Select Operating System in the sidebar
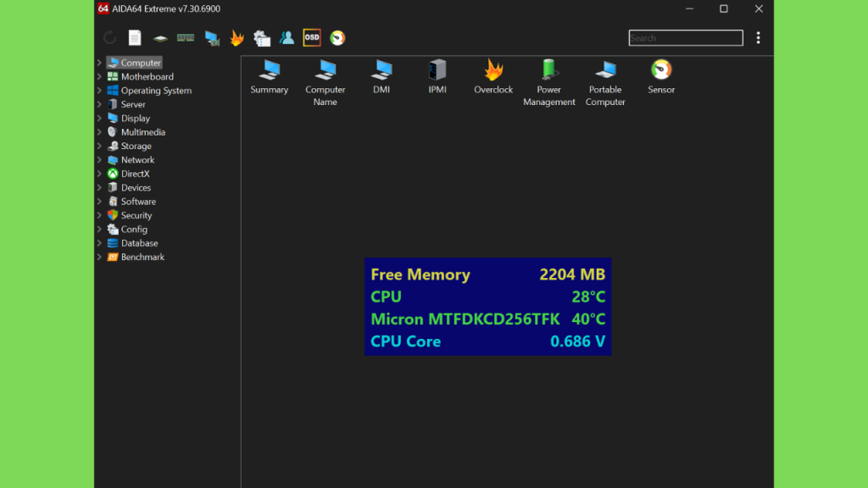Screen dimensions: 868x488 click(x=149, y=90)
